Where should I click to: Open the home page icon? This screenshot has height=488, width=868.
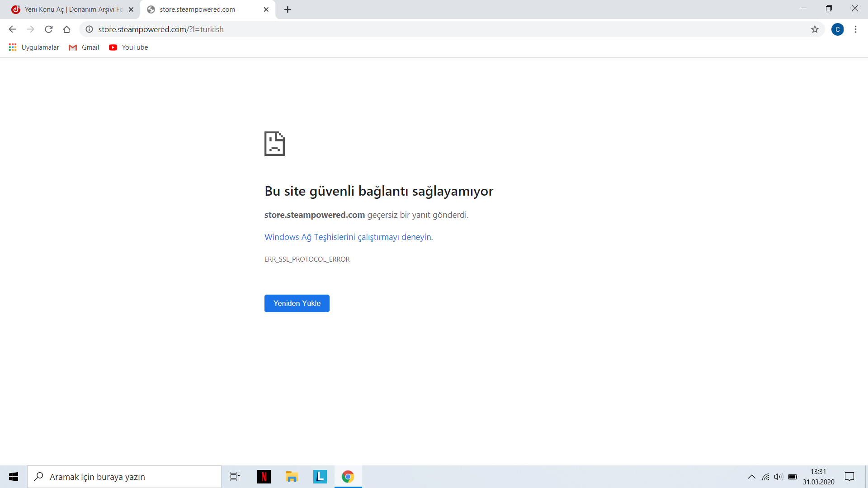pos(66,29)
